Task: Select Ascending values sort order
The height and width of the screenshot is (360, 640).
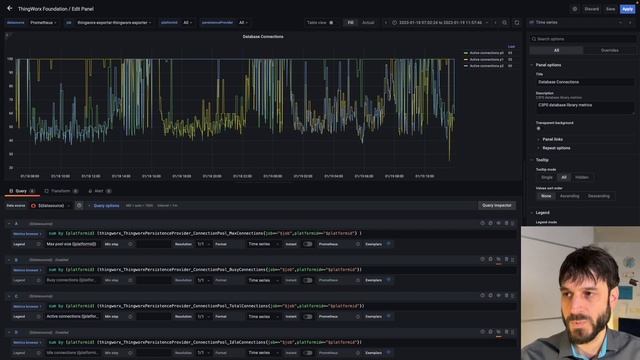Action: [569, 196]
